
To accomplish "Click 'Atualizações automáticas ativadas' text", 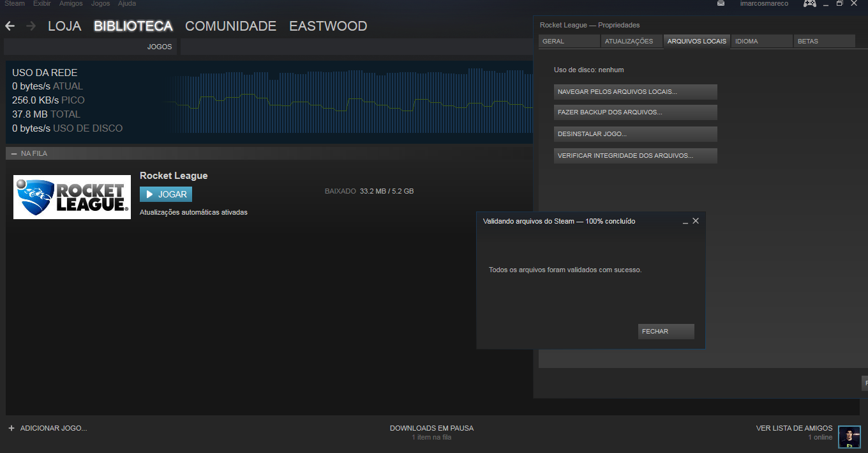I will (x=193, y=212).
